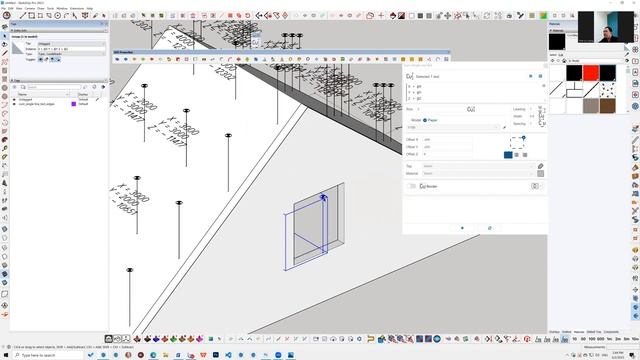Select the blue left alignment button
Screen dimensions: 640x360
point(508,155)
